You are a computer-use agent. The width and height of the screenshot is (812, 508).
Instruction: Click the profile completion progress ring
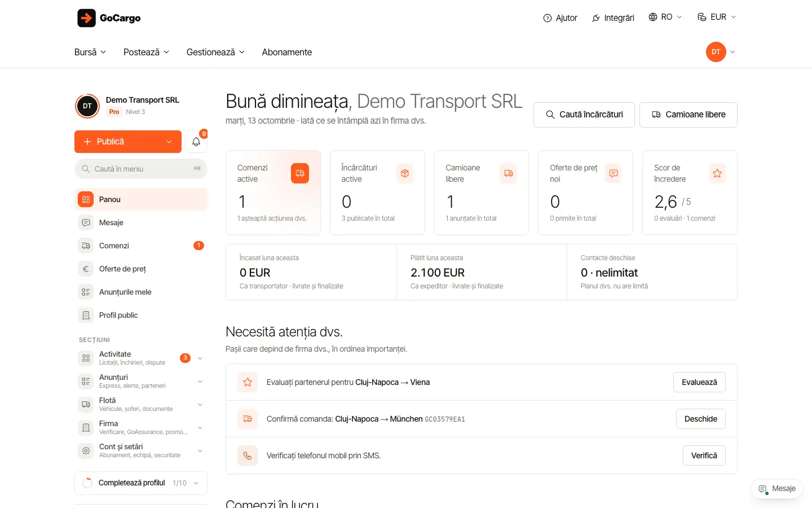tap(87, 483)
